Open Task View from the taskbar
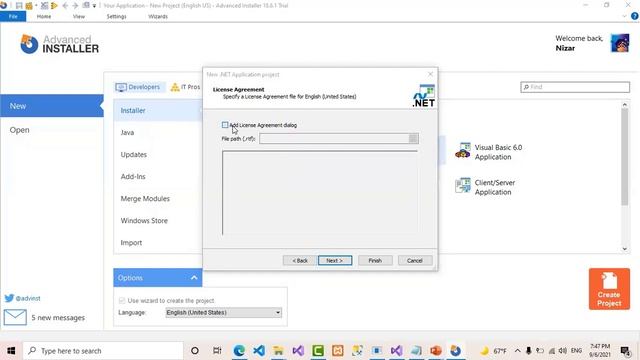 click(x=217, y=351)
